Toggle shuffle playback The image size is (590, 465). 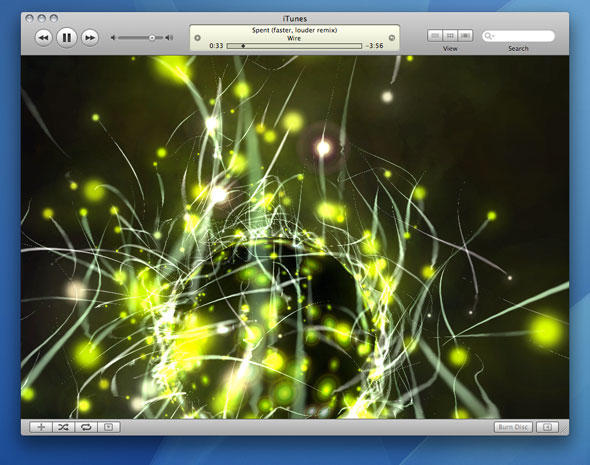coord(63,427)
